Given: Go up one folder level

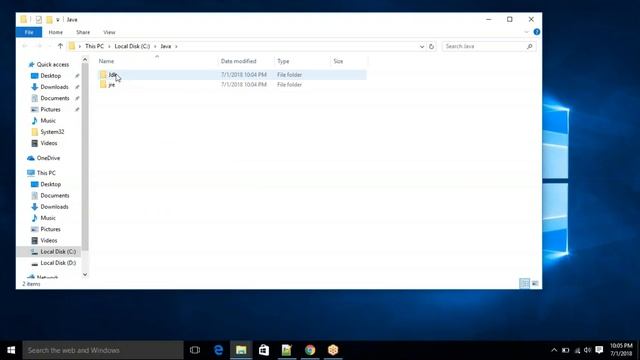Looking at the screenshot, I should pos(60,46).
